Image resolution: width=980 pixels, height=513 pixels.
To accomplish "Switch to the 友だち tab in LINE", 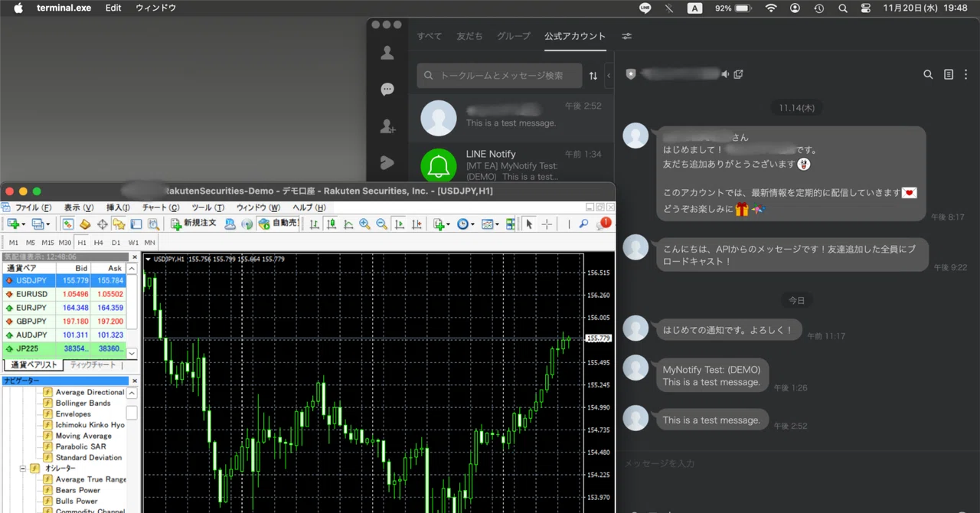I will pyautogui.click(x=469, y=36).
